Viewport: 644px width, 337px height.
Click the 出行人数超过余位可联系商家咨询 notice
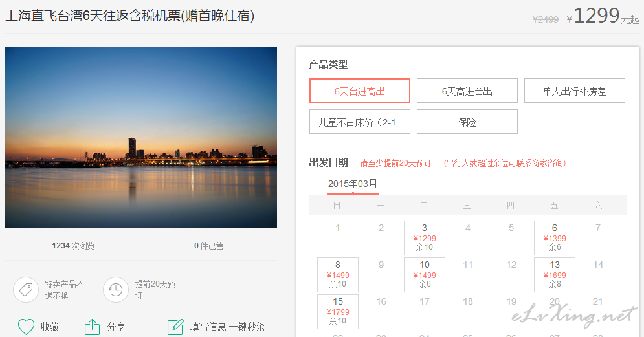coord(505,163)
